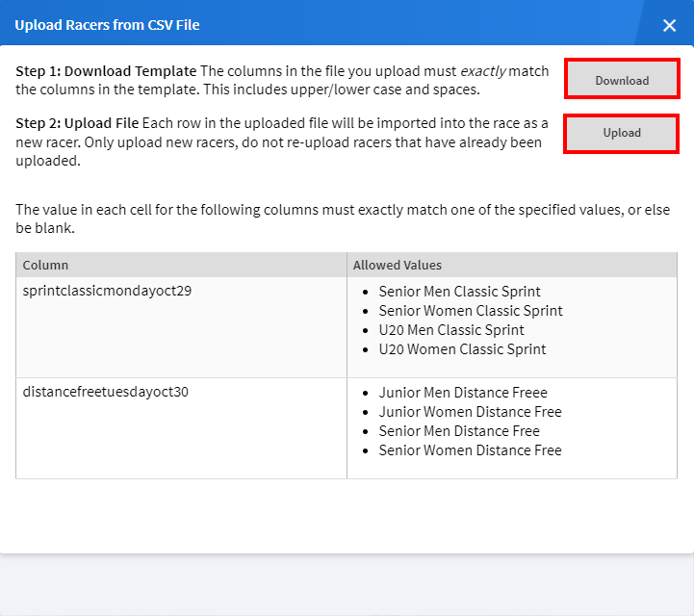Click the 'Step 2: Upload File' heading

[77, 123]
